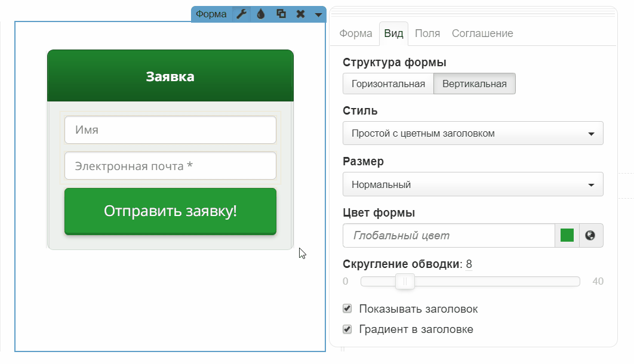Open the Стиль dropdown

(x=473, y=133)
